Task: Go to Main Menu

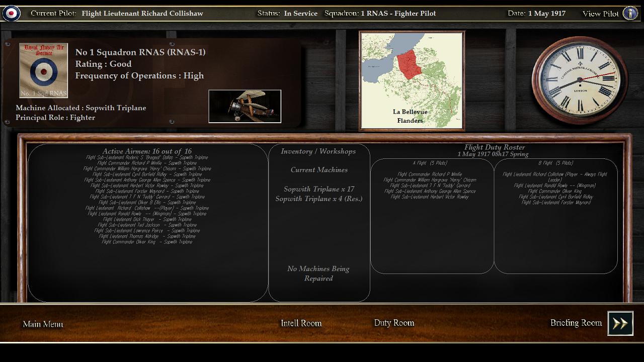Action: pos(43,324)
